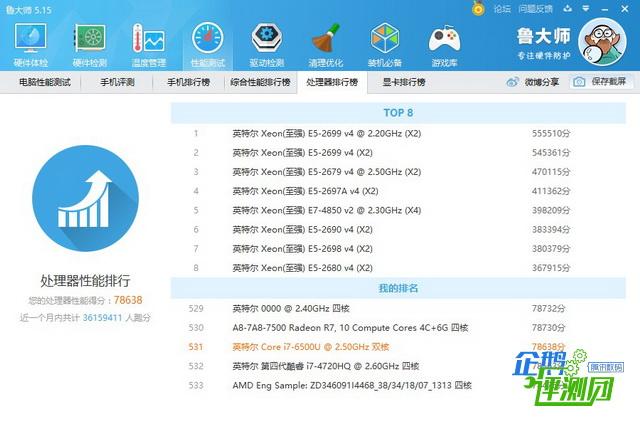Open the 硬件体检 hardware checkup icon
This screenshot has width=640, height=427.
[31, 45]
